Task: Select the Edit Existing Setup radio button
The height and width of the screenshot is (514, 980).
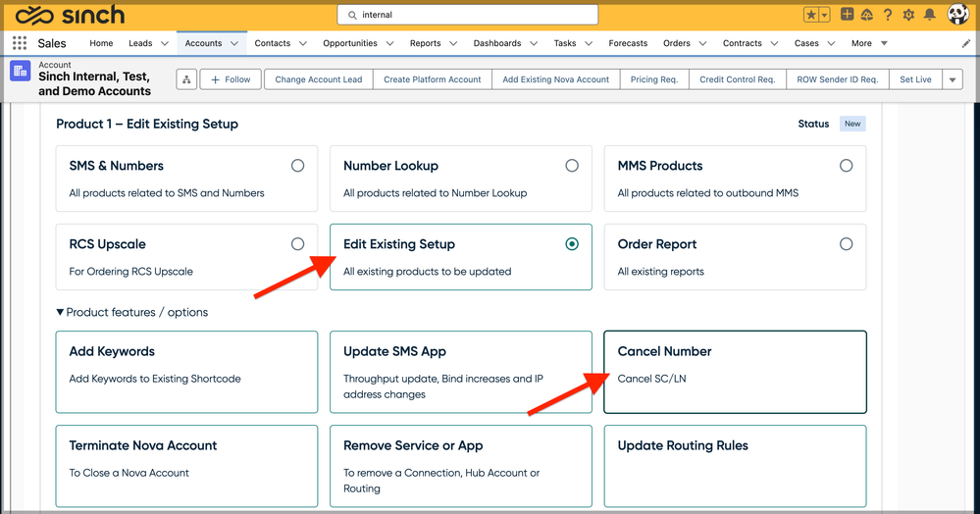Action: coord(572,244)
